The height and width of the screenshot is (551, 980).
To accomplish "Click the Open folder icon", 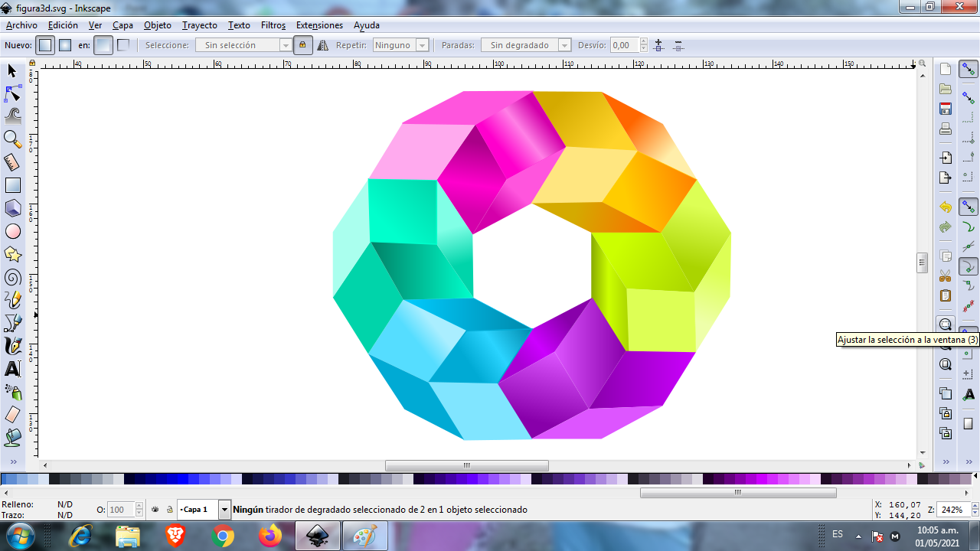I will (946, 89).
